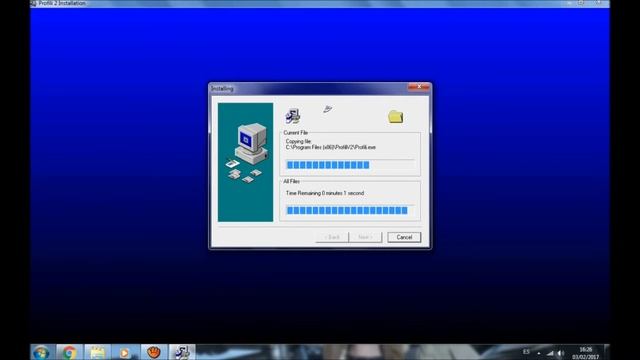Click the ES language indicator in tray
This screenshot has width=640, height=360.
pyautogui.click(x=526, y=352)
